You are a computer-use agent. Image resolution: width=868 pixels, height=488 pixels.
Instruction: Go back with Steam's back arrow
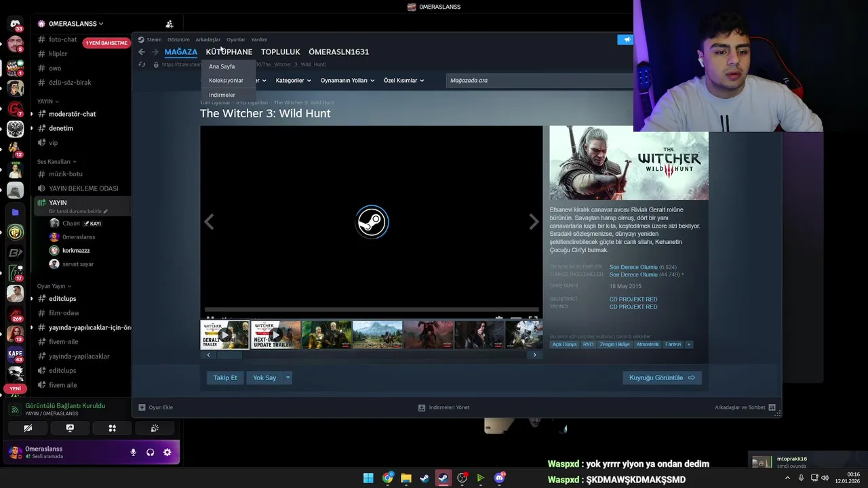coord(142,52)
